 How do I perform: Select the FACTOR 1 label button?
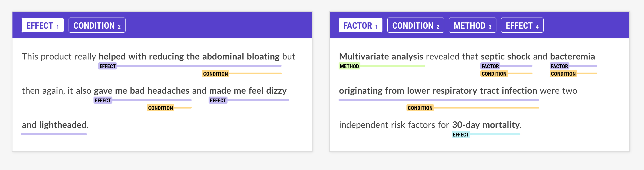click(x=360, y=25)
